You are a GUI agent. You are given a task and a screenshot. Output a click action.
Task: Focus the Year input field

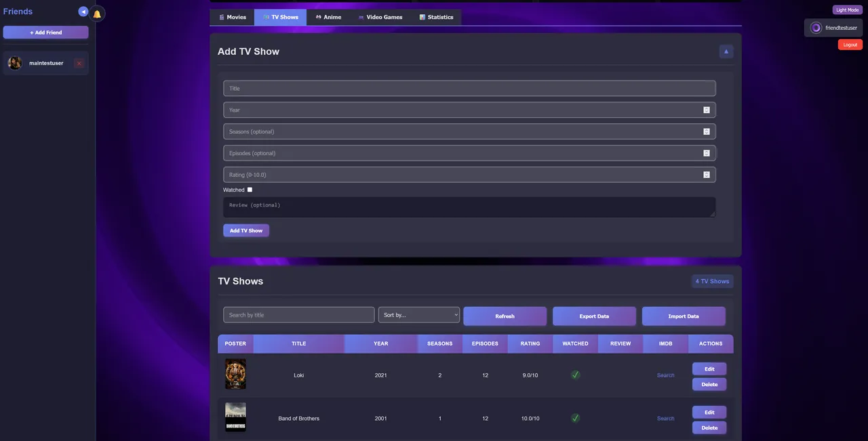pos(469,110)
